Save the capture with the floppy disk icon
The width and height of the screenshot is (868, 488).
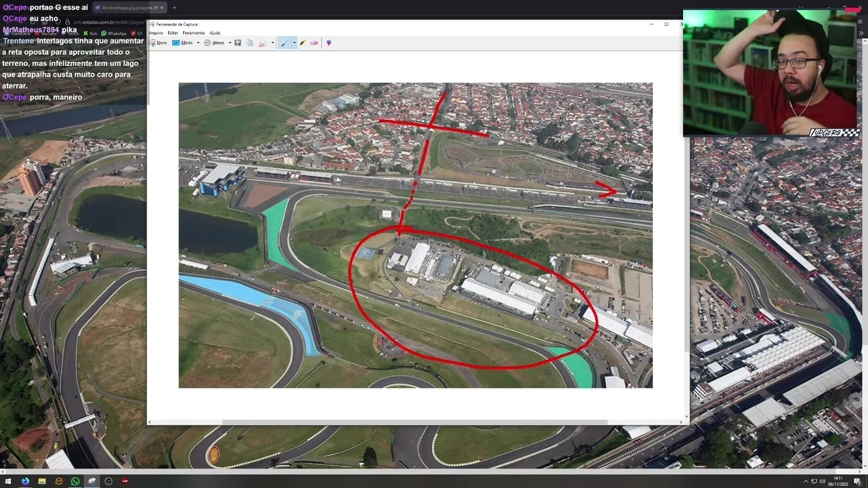coord(238,43)
